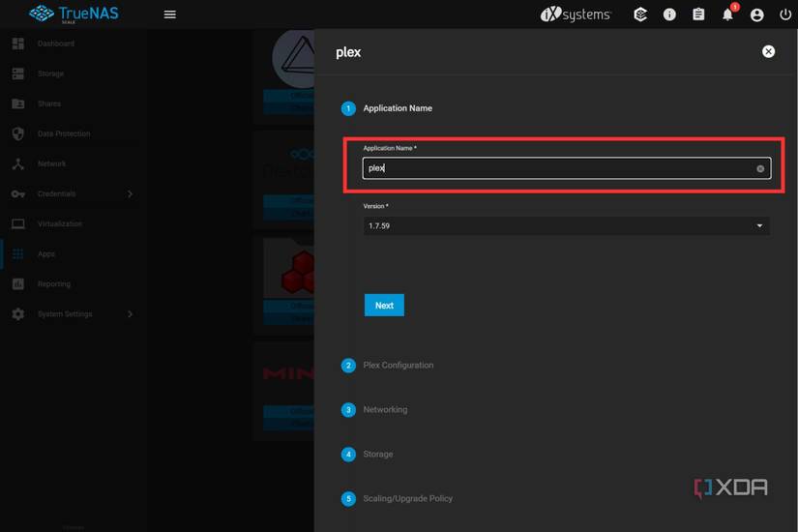Click the Reporting chart icon
This screenshot has height=532, width=798.
pos(17,284)
